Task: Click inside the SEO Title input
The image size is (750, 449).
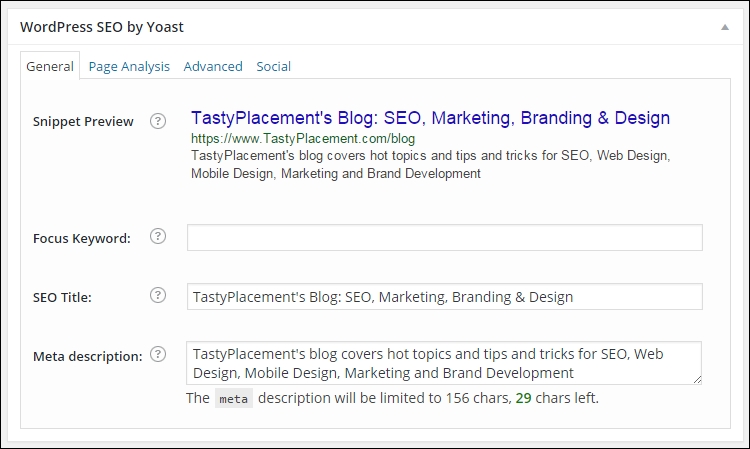Action: pos(445,296)
